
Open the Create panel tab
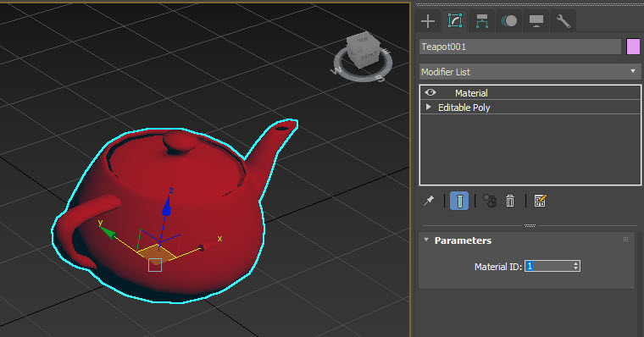(428, 21)
